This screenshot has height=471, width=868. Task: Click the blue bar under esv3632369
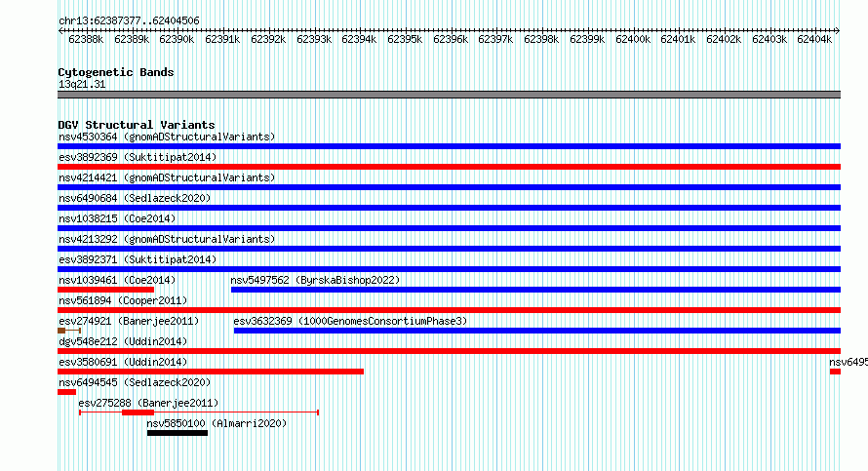(537, 331)
